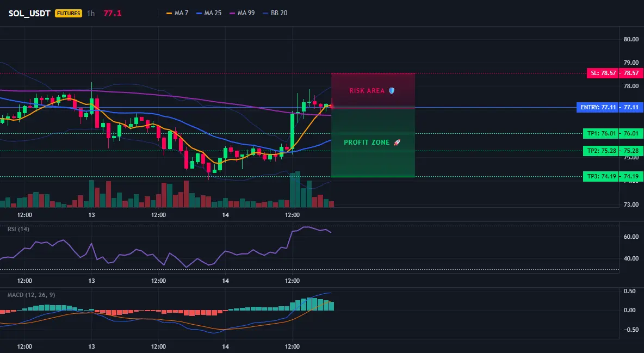Toggle the BB 20 legend entry

point(275,13)
